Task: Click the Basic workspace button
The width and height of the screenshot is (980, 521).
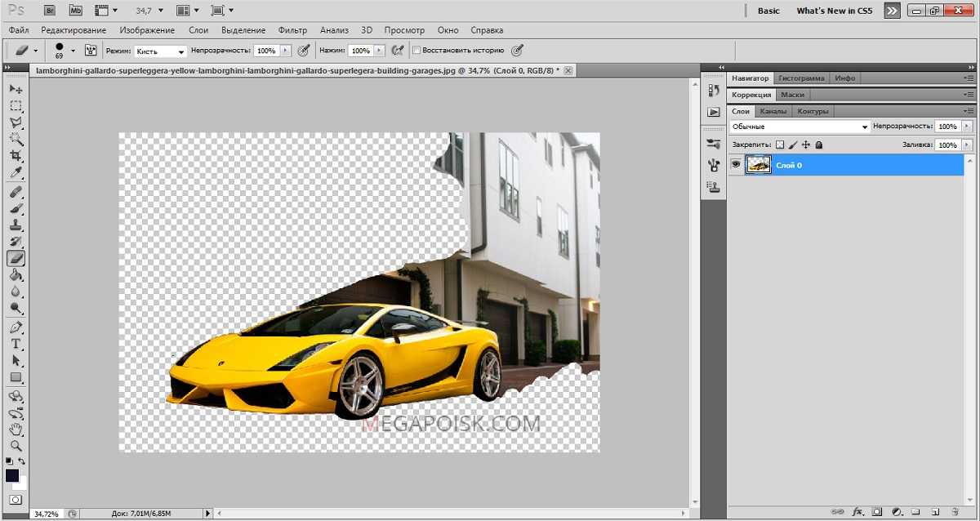Action: pos(768,11)
